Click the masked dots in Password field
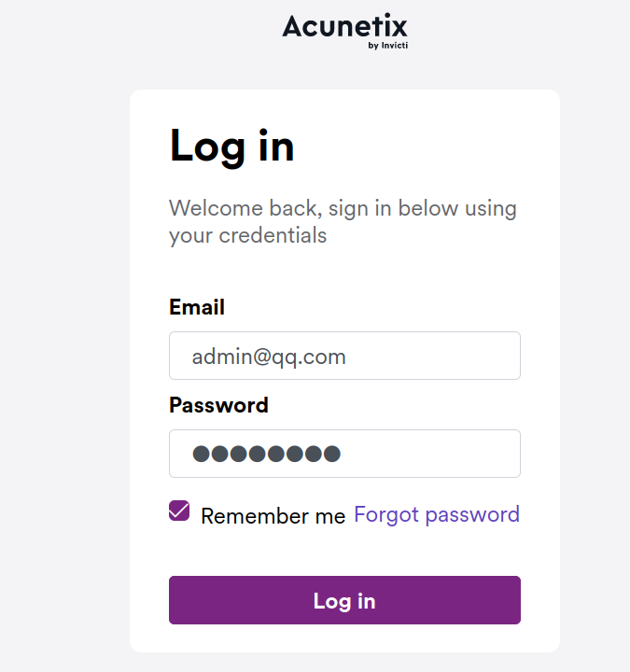 [266, 455]
